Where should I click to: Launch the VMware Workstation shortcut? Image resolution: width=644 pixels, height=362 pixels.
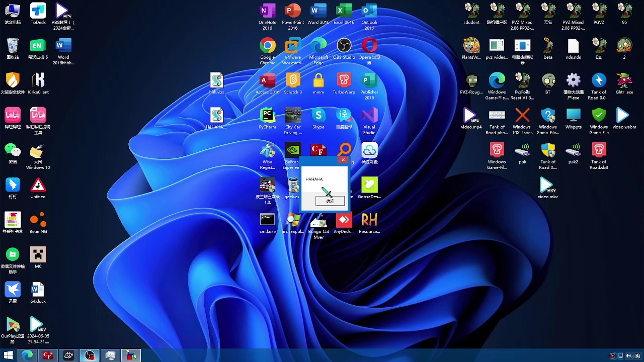point(293,51)
